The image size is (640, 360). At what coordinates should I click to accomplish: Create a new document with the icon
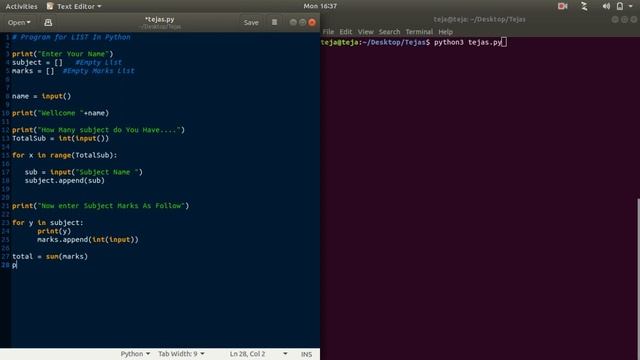(48, 22)
